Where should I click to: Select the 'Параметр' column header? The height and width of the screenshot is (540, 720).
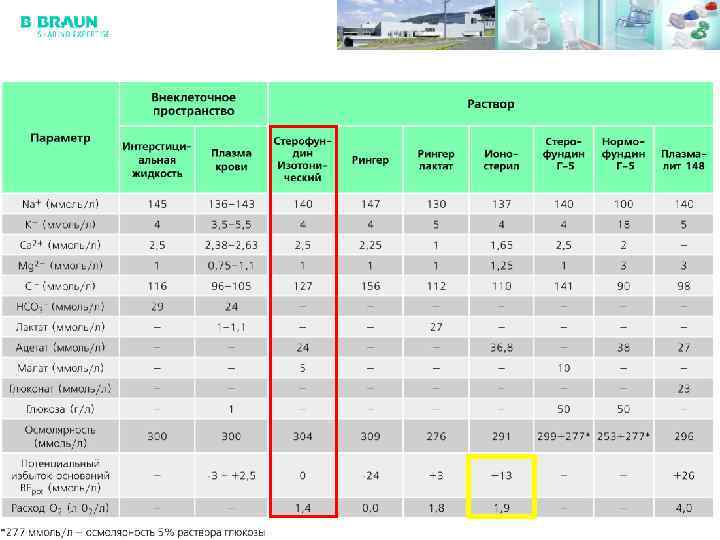(60, 138)
